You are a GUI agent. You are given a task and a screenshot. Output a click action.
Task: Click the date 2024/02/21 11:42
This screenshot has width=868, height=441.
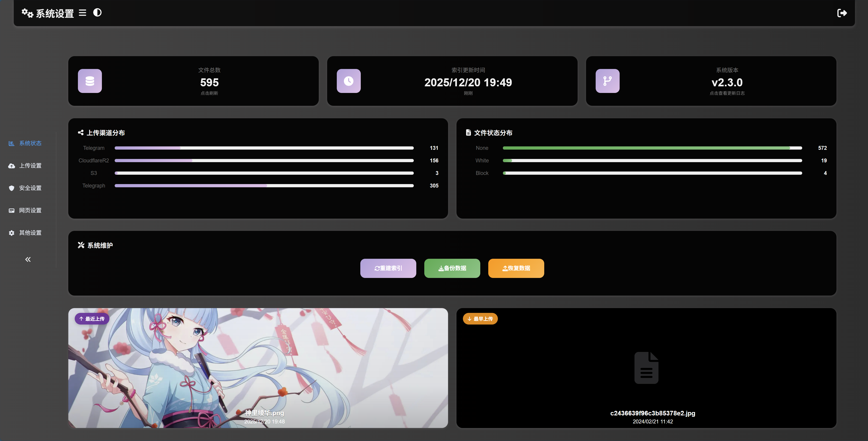(x=653, y=421)
